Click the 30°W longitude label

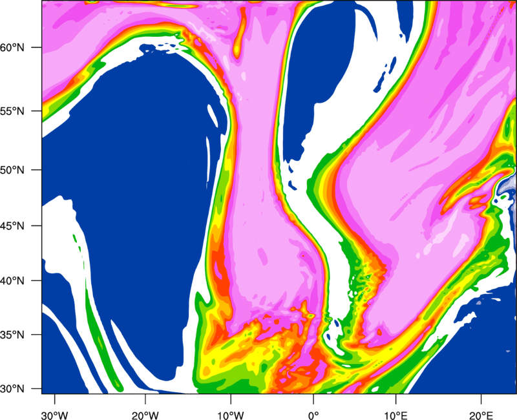[55, 415]
